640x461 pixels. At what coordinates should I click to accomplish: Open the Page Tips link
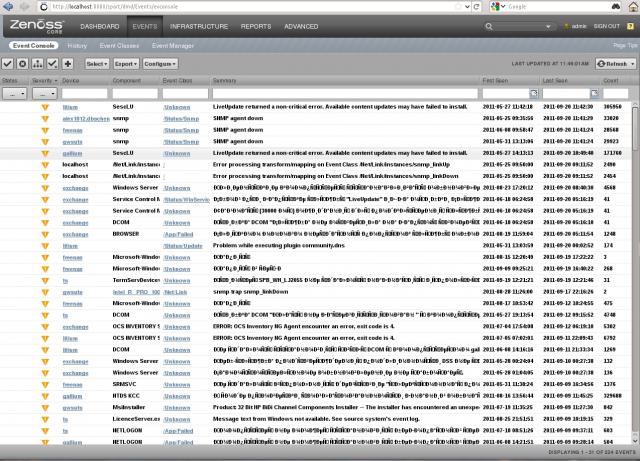pyautogui.click(x=625, y=46)
